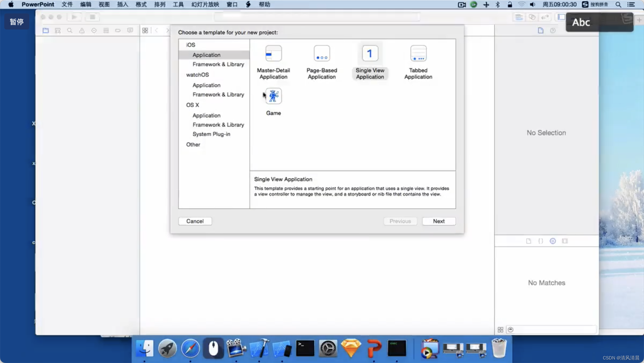This screenshot has width=644, height=363.
Task: Click the Cancel button
Action: (195, 221)
